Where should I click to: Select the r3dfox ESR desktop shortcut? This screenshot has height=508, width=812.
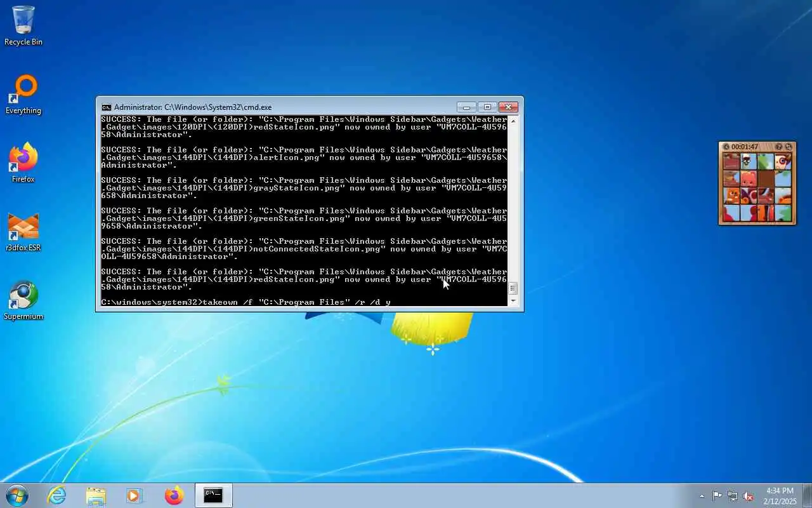pos(23,231)
